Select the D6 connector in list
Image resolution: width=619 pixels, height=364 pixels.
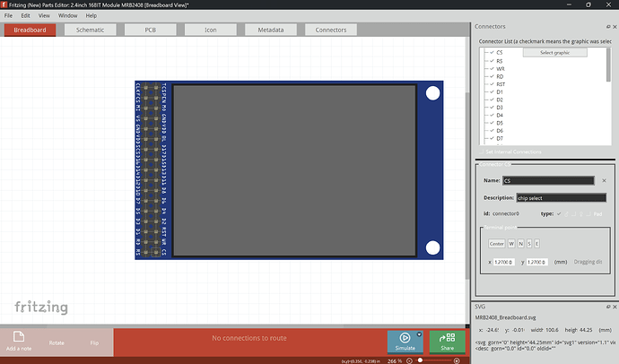(x=500, y=131)
